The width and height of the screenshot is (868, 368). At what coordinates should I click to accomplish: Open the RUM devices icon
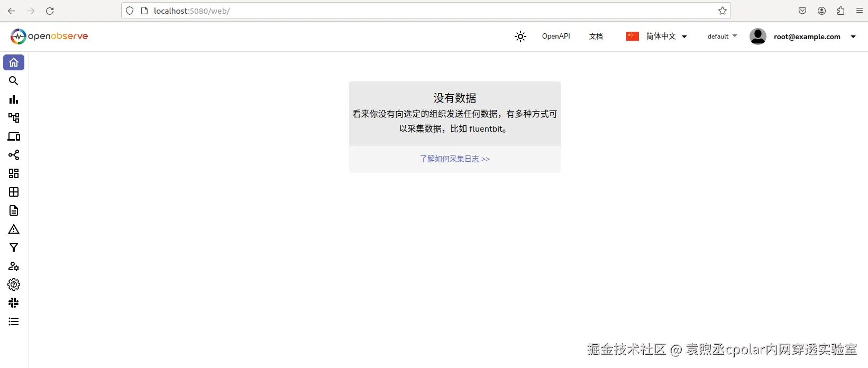click(x=14, y=136)
